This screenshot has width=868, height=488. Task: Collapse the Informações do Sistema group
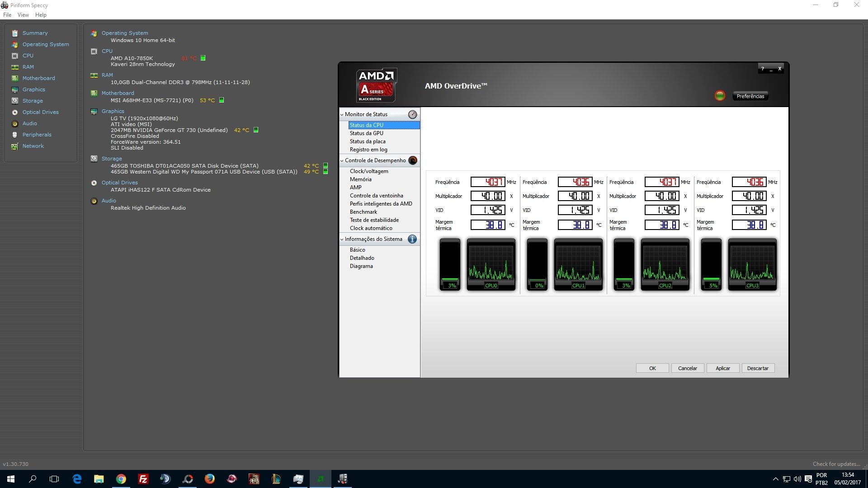point(342,239)
